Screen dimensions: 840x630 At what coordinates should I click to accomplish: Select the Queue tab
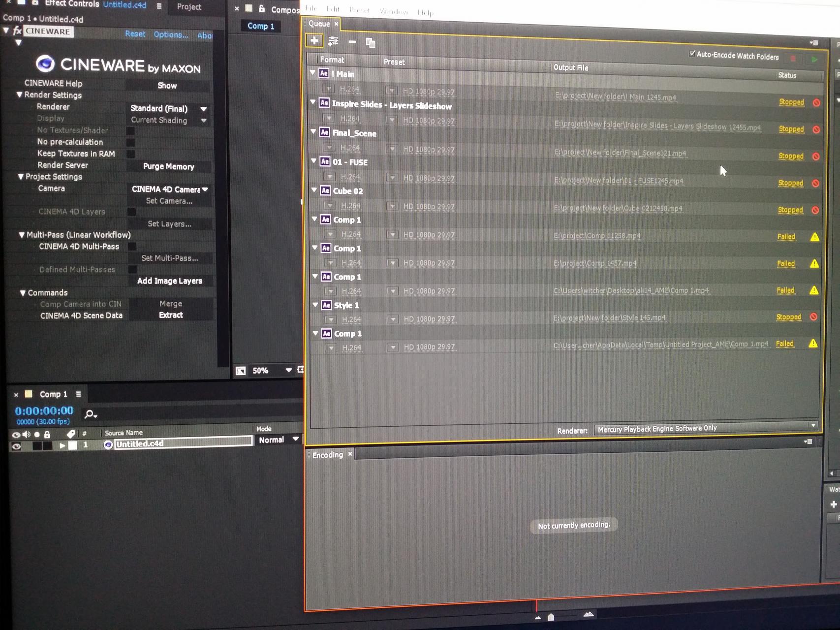coord(319,24)
